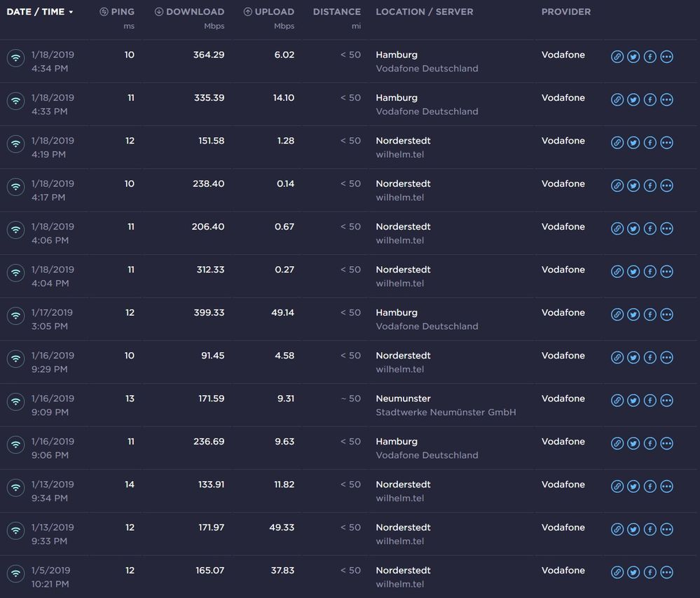Select the 49.33 upload value

[282, 527]
